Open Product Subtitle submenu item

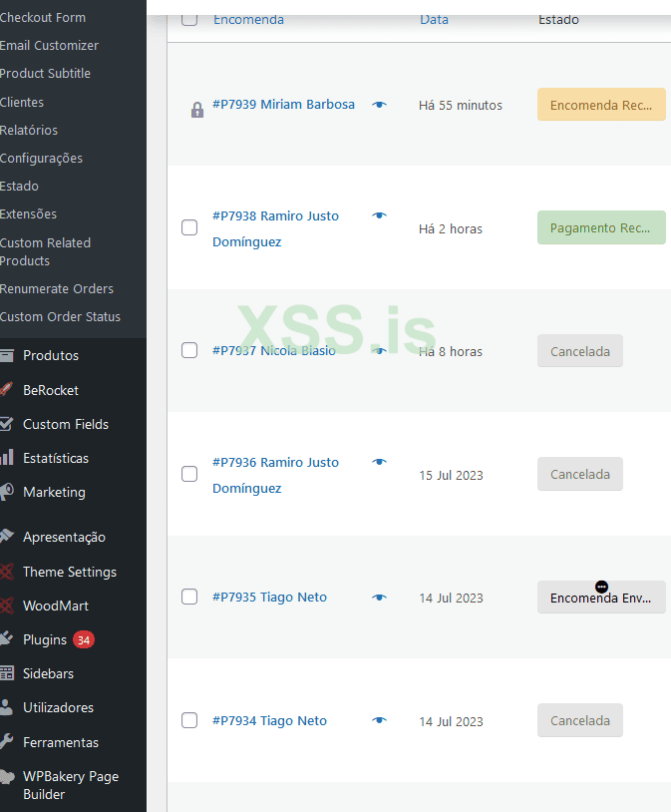point(45,74)
